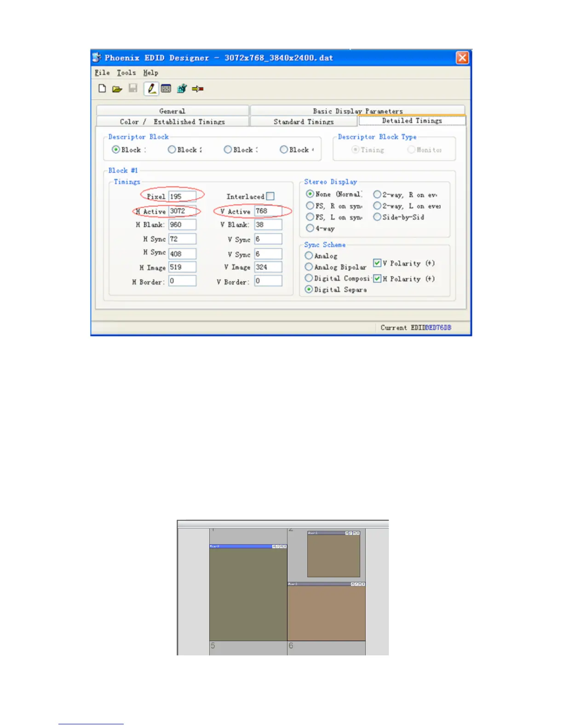Click the V Image field showing 324
Viewport: 563px width, 728px height.
[268, 267]
